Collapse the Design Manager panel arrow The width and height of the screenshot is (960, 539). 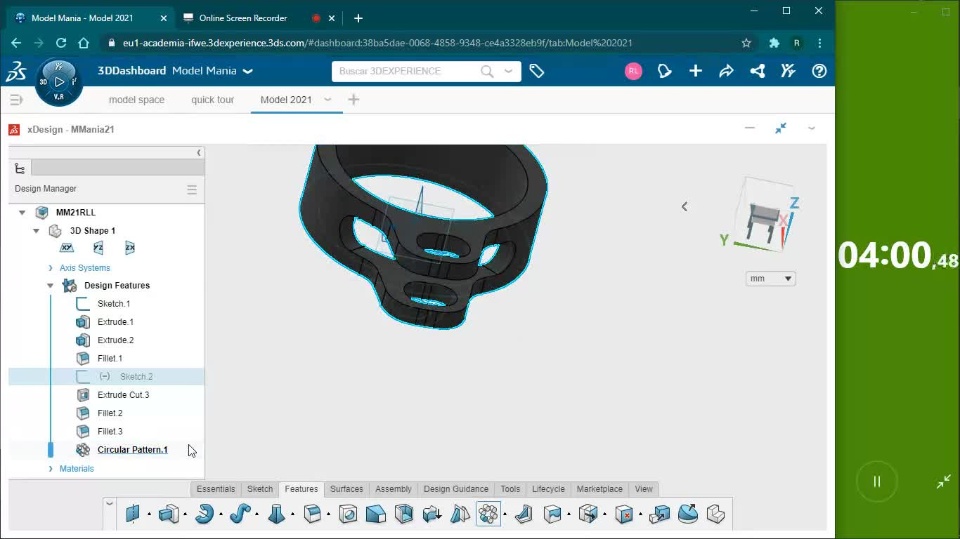[198, 153]
